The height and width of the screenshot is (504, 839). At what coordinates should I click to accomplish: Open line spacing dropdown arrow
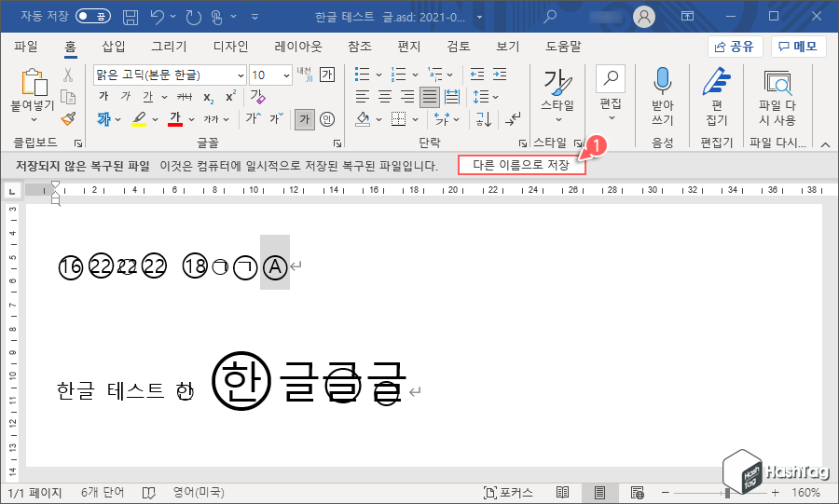tap(496, 97)
